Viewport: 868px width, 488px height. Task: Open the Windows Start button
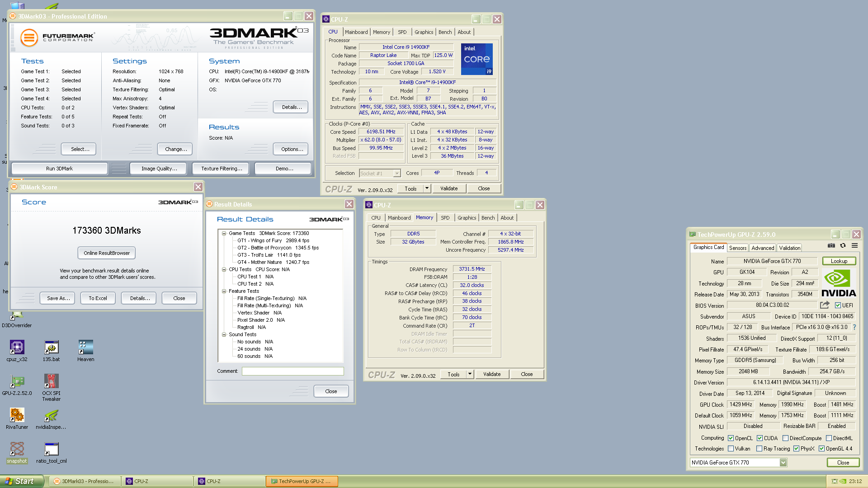click(22, 481)
